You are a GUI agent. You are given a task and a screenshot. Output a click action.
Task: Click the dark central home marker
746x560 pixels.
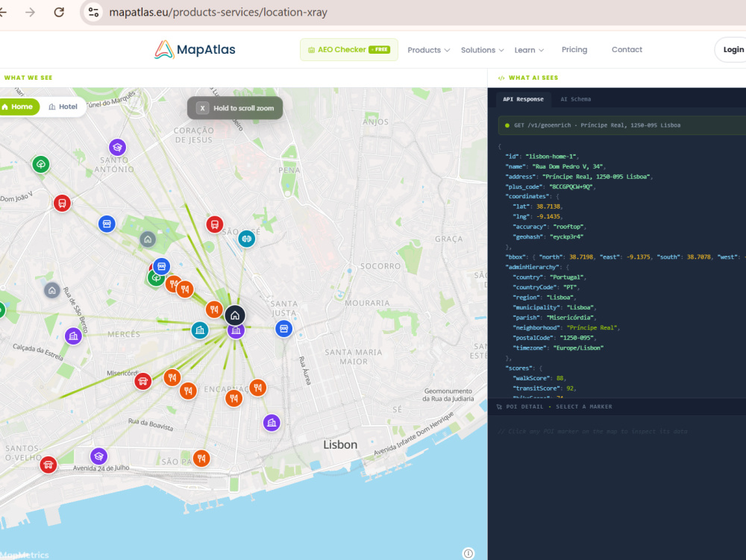click(x=235, y=315)
